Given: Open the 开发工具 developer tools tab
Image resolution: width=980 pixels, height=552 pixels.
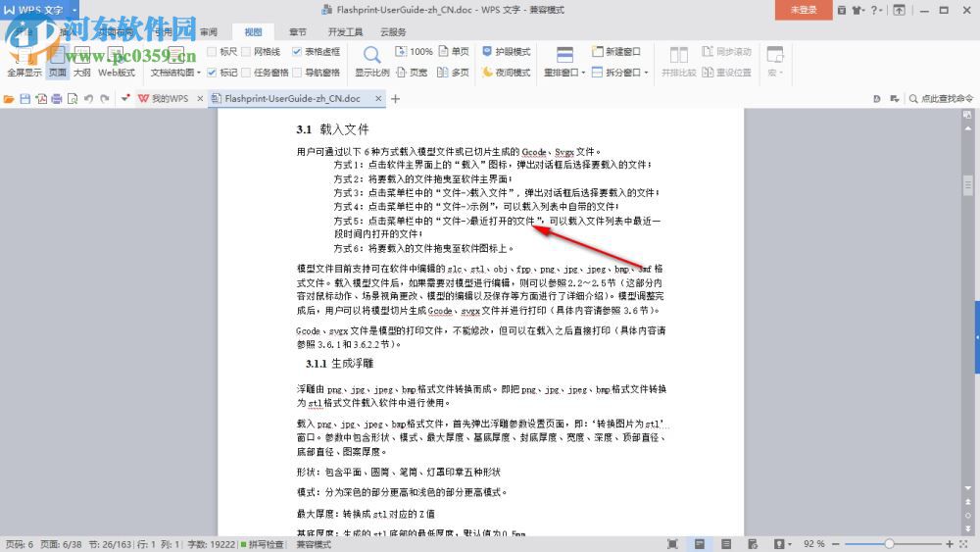Looking at the screenshot, I should [345, 32].
